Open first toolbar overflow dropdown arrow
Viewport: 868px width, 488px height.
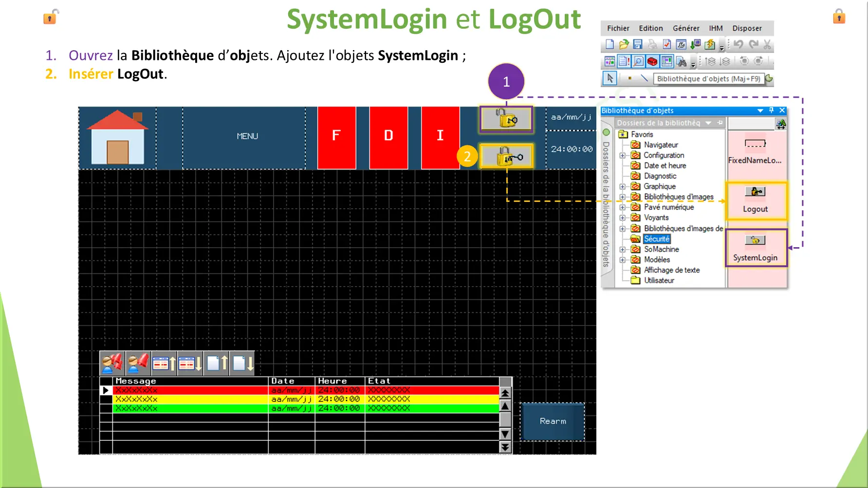(x=721, y=48)
